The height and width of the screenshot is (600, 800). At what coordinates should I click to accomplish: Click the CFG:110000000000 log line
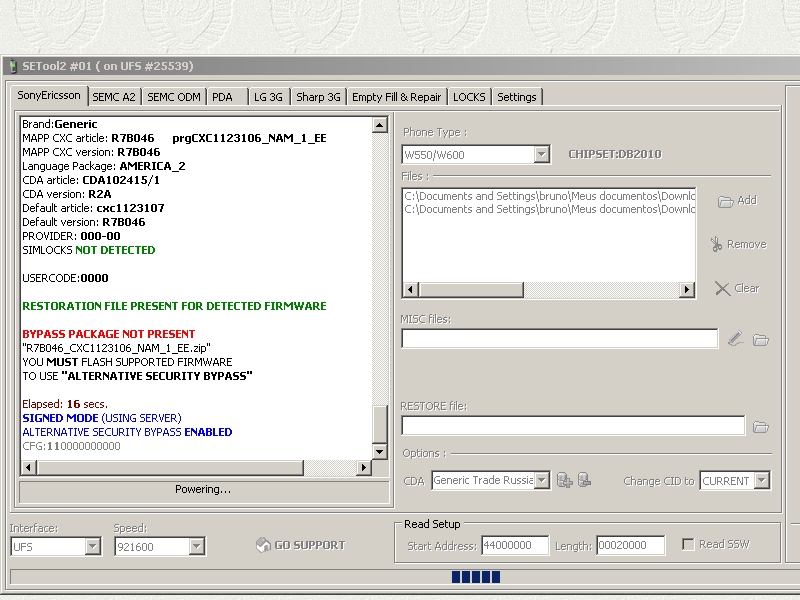click(x=71, y=446)
